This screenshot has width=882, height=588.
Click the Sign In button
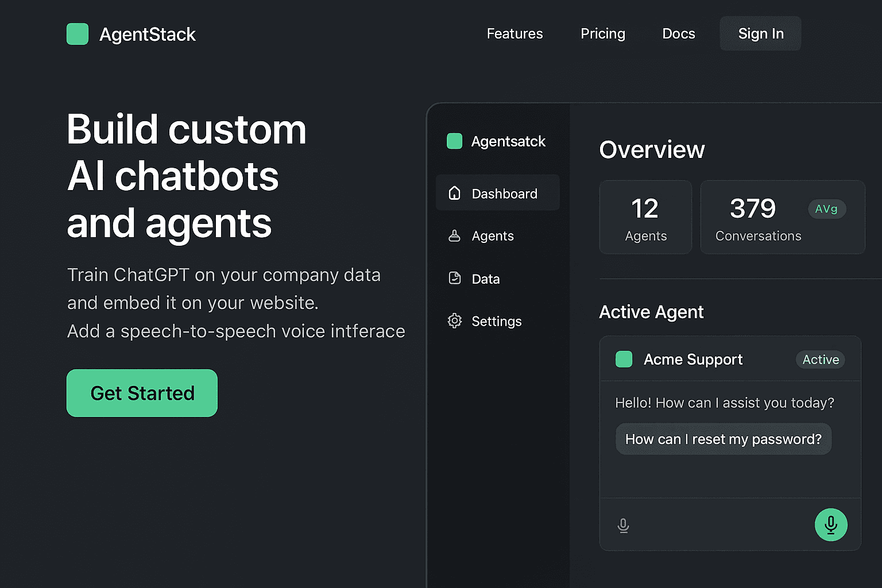(x=760, y=33)
